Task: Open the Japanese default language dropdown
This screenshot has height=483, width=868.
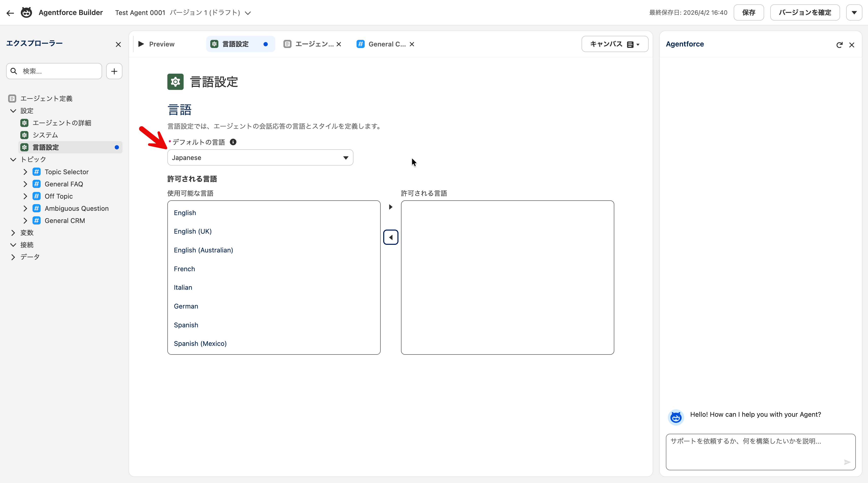Action: 260,157
